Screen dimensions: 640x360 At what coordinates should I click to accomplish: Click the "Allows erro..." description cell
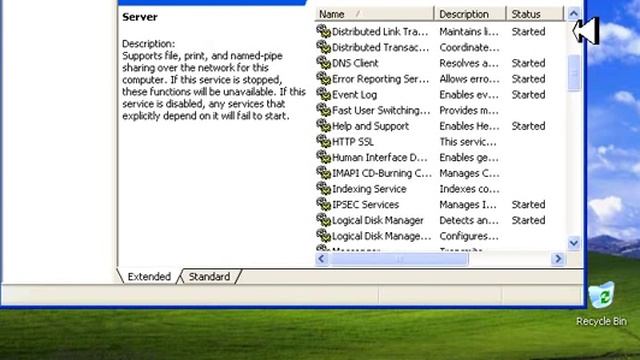tap(469, 79)
